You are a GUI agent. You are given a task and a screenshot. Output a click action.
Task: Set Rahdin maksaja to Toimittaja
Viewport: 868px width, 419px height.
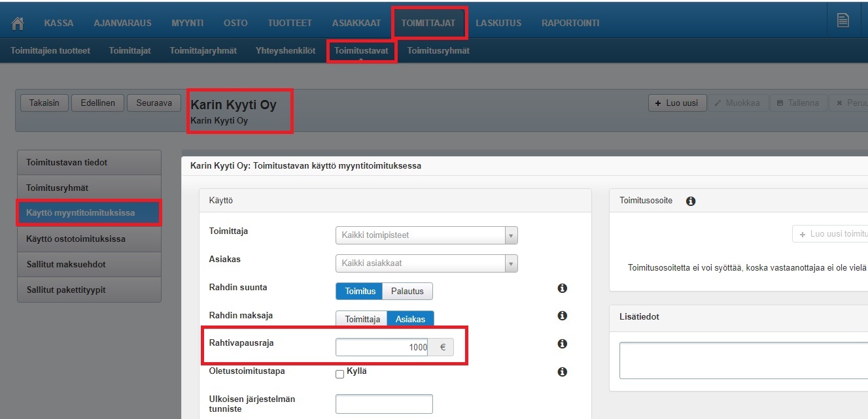pos(362,320)
